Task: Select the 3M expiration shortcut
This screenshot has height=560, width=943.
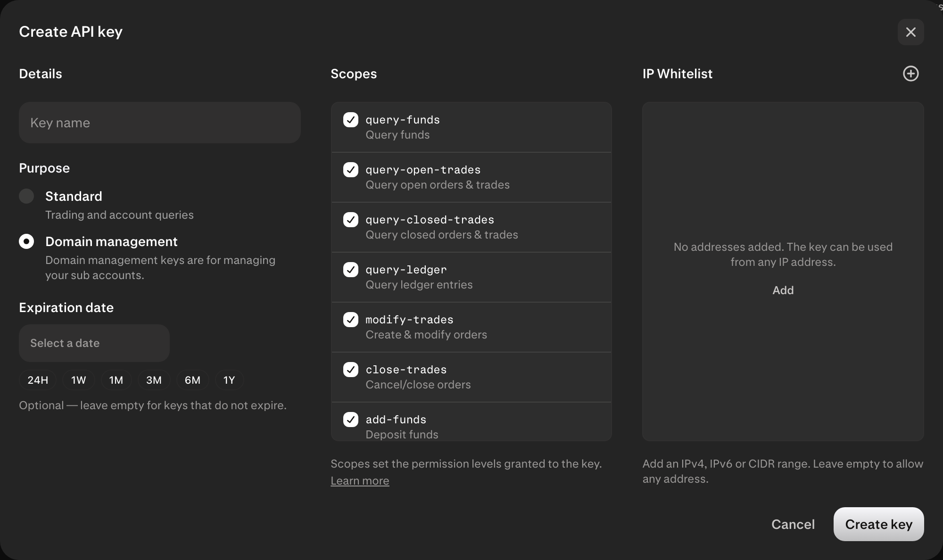Action: [154, 380]
